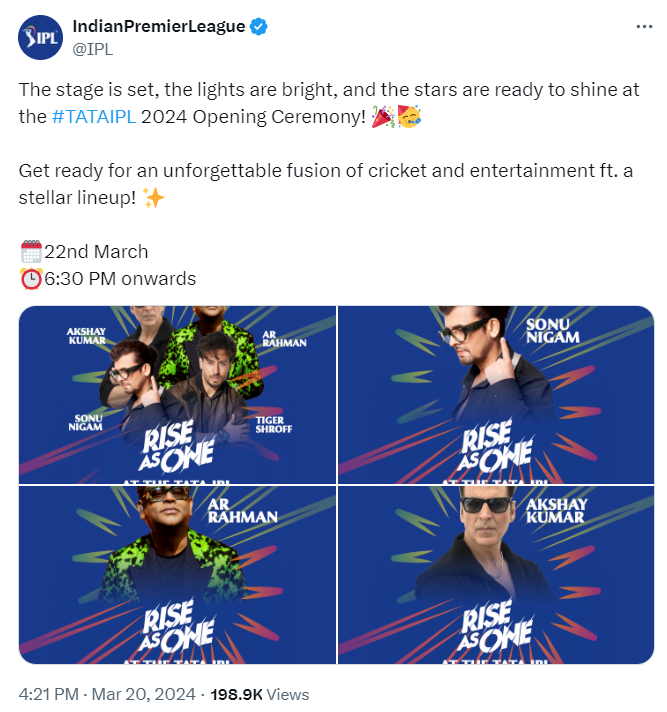Open the IPL profile avatar logo

pos(40,37)
